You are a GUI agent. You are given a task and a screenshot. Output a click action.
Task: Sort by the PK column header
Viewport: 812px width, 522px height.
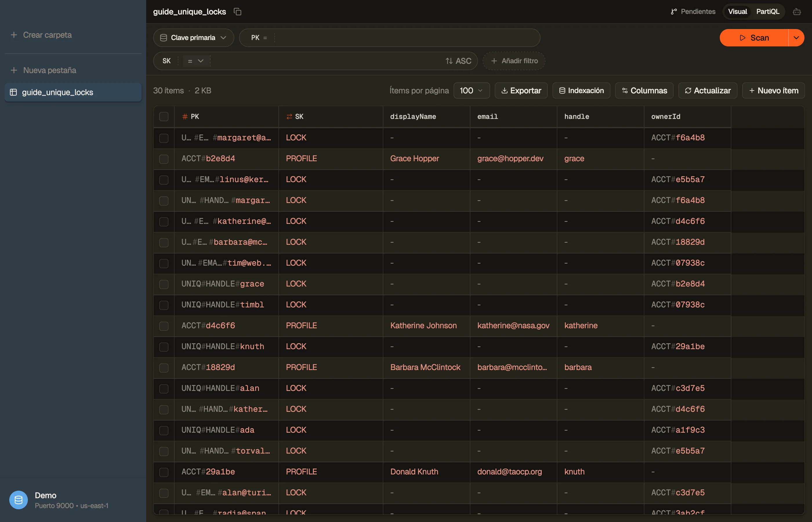(x=226, y=117)
